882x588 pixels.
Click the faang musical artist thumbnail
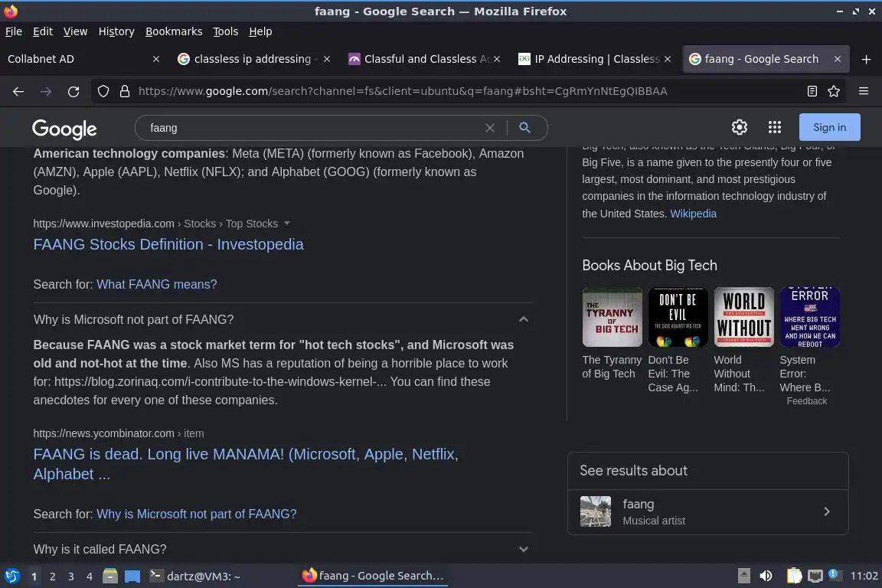595,511
